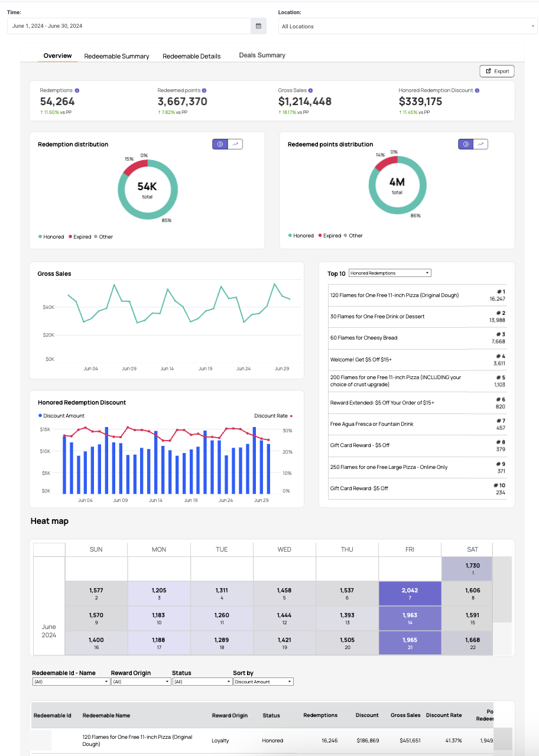The width and height of the screenshot is (539, 756).
Task: Switch Redemption distribution to donut chart view
Action: 220,144
